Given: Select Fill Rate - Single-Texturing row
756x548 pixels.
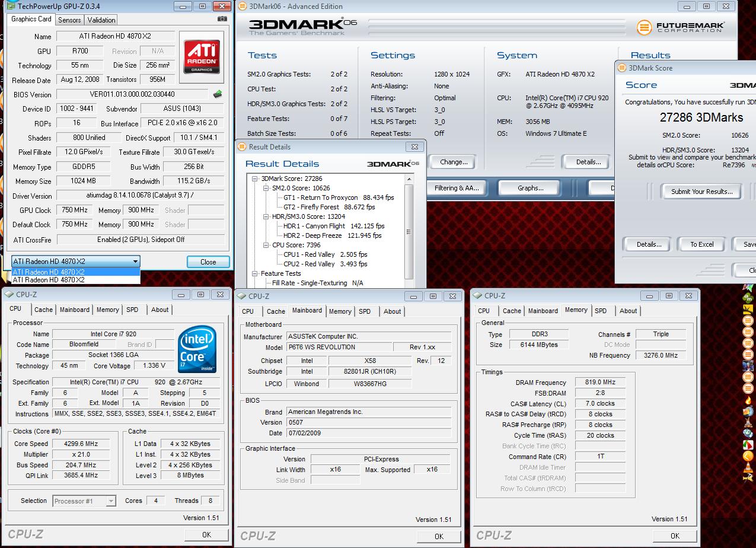Looking at the screenshot, I should 317,283.
